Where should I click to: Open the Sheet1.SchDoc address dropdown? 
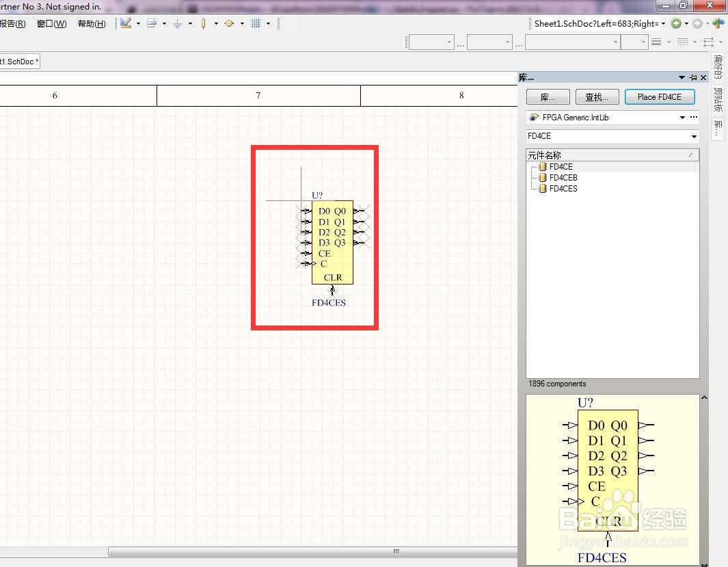point(663,24)
